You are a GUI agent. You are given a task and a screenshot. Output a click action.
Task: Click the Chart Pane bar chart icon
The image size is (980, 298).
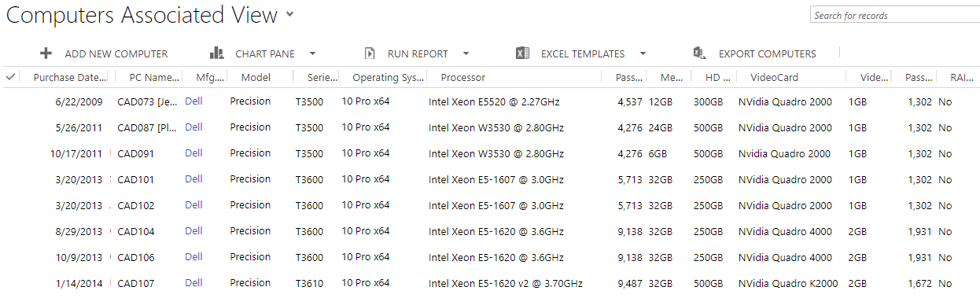[217, 53]
